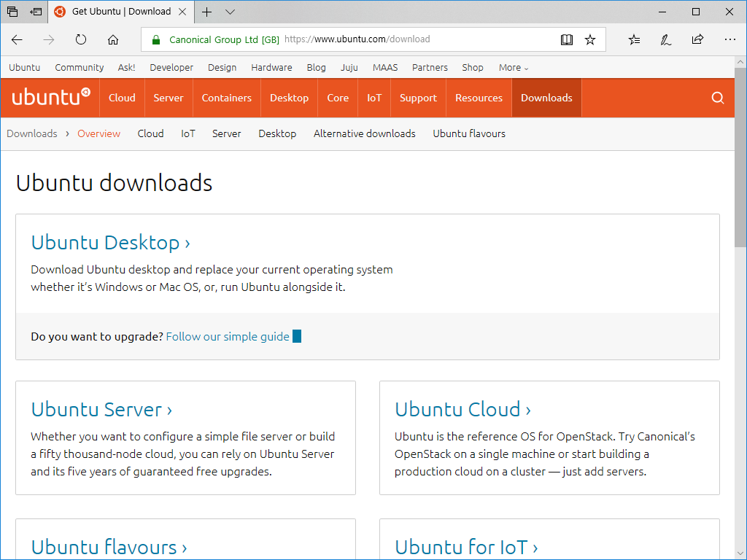This screenshot has height=560, width=747.
Task: Select Overview in the sub-navigation
Action: 98,134
